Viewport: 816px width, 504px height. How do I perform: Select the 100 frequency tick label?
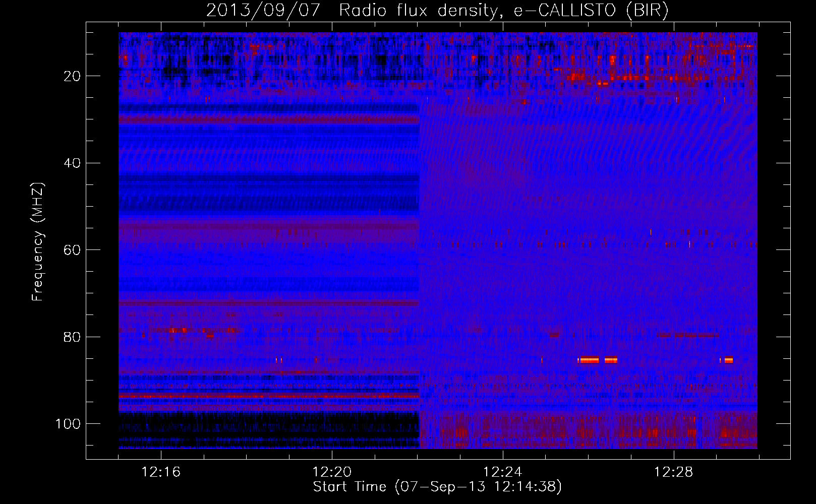[68, 424]
